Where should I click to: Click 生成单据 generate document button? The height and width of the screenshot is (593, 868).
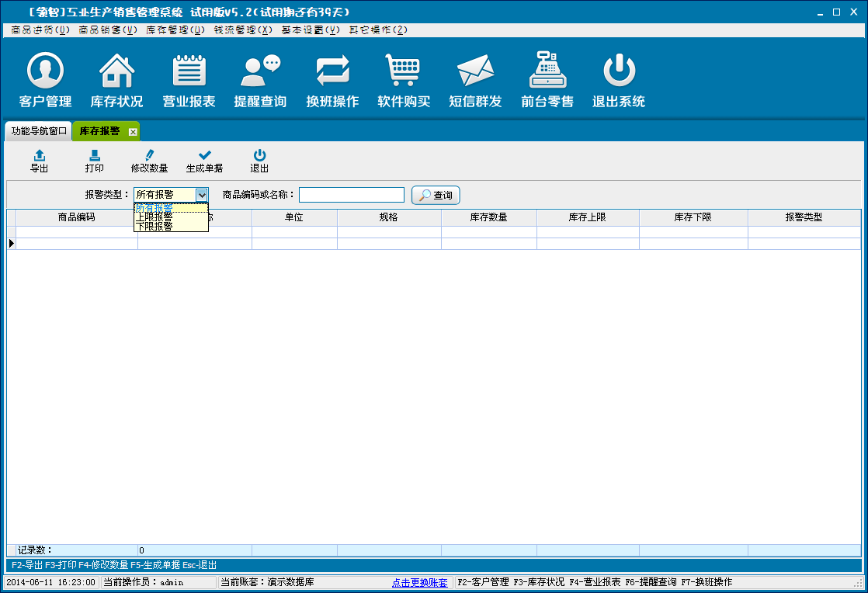pyautogui.click(x=204, y=161)
